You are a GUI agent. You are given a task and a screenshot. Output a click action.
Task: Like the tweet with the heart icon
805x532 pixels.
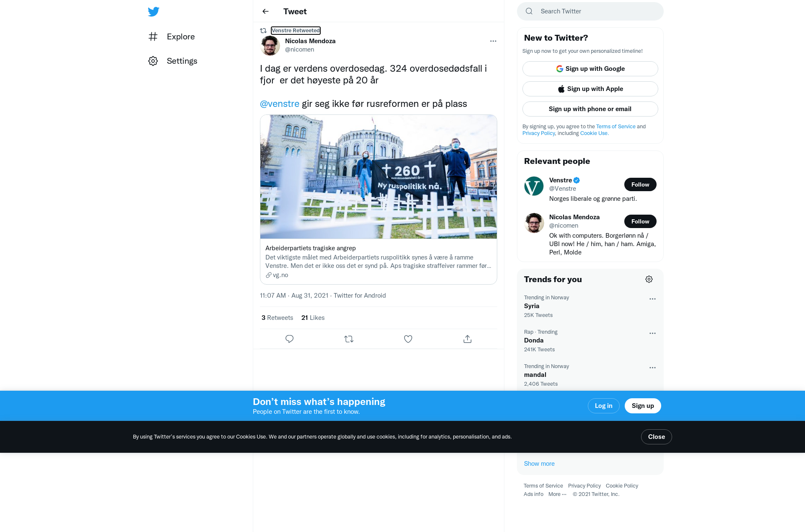click(x=408, y=339)
